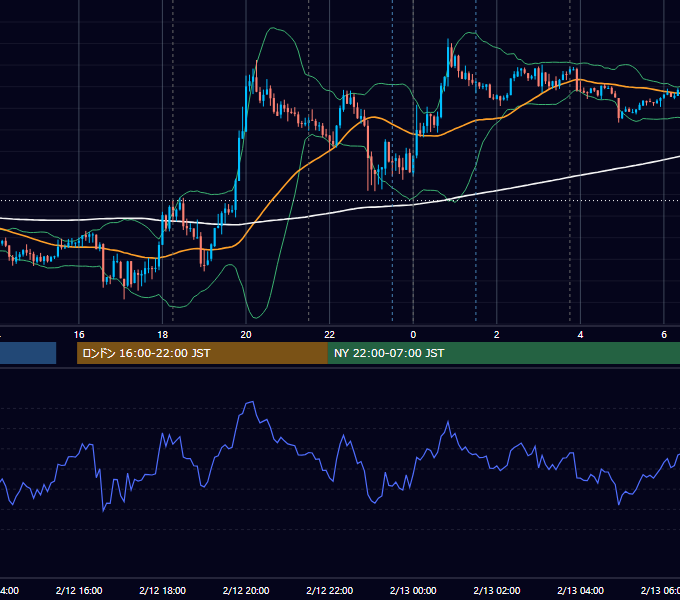Click the '2' hour label on price chart axis
This screenshot has width=680, height=600.
(497, 335)
